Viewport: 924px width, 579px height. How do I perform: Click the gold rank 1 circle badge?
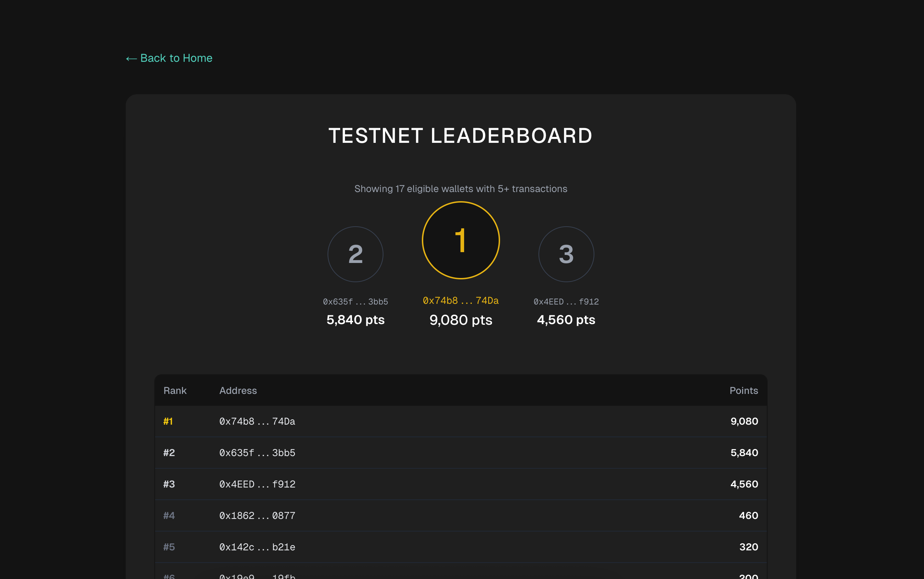tap(461, 240)
